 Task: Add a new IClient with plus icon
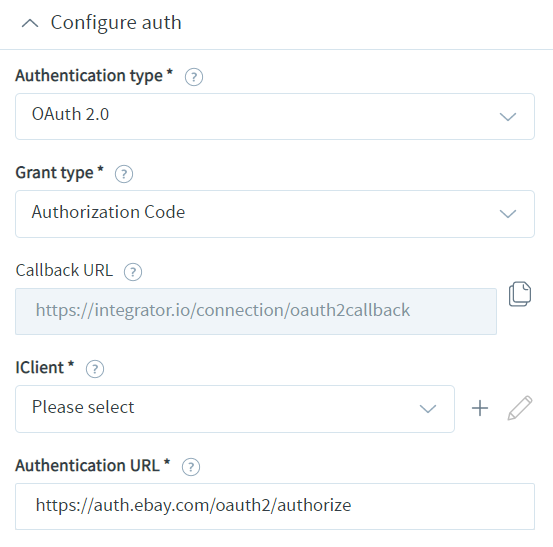pyautogui.click(x=480, y=408)
